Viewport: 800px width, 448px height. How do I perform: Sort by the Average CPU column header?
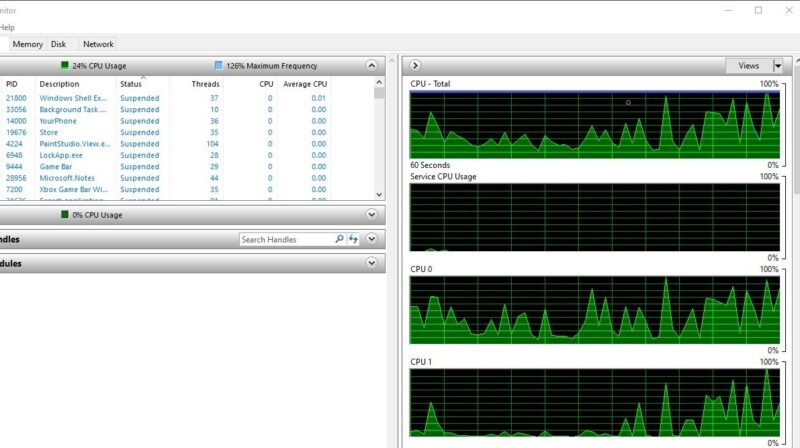pyautogui.click(x=305, y=84)
